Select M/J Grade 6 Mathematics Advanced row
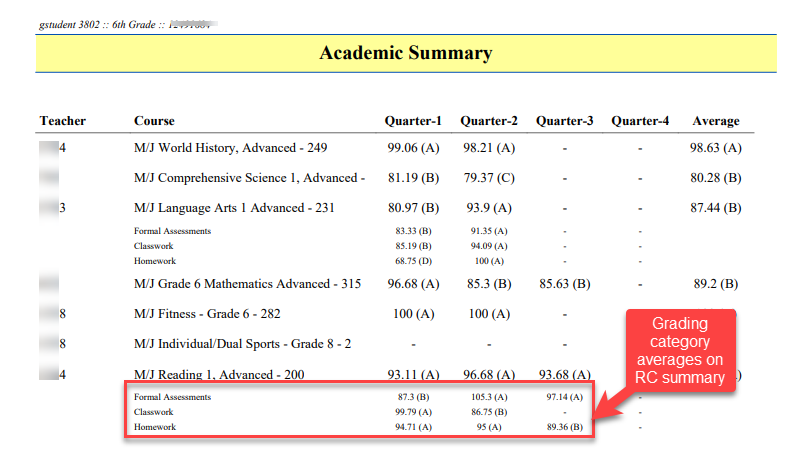Viewport: 805px width, 468px height. pos(247,284)
